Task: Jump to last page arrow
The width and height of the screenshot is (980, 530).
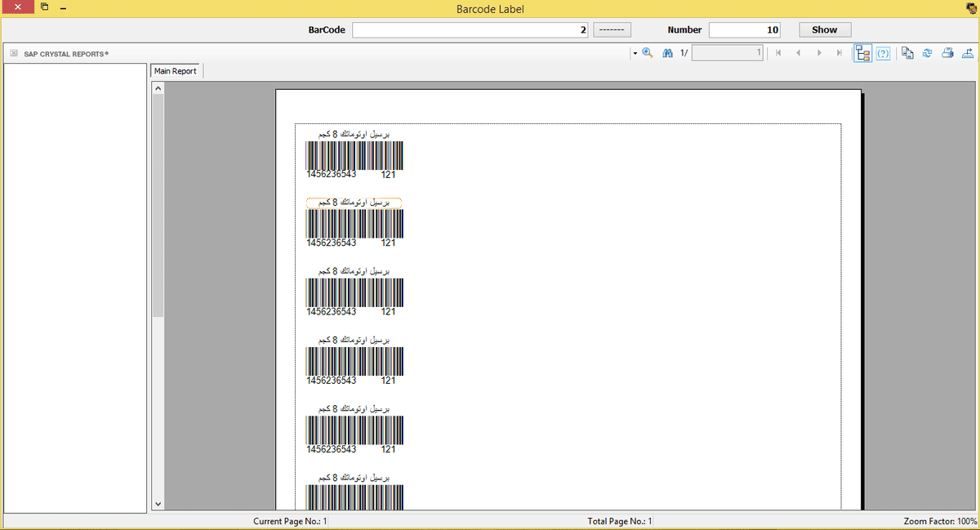Action: pos(840,53)
